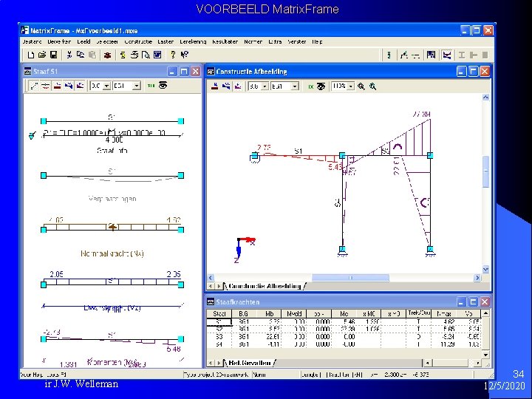This screenshot has width=532, height=399.
Task: Click the red load icon in Constructie Afbeelding toolbar
Action: (x=214, y=86)
